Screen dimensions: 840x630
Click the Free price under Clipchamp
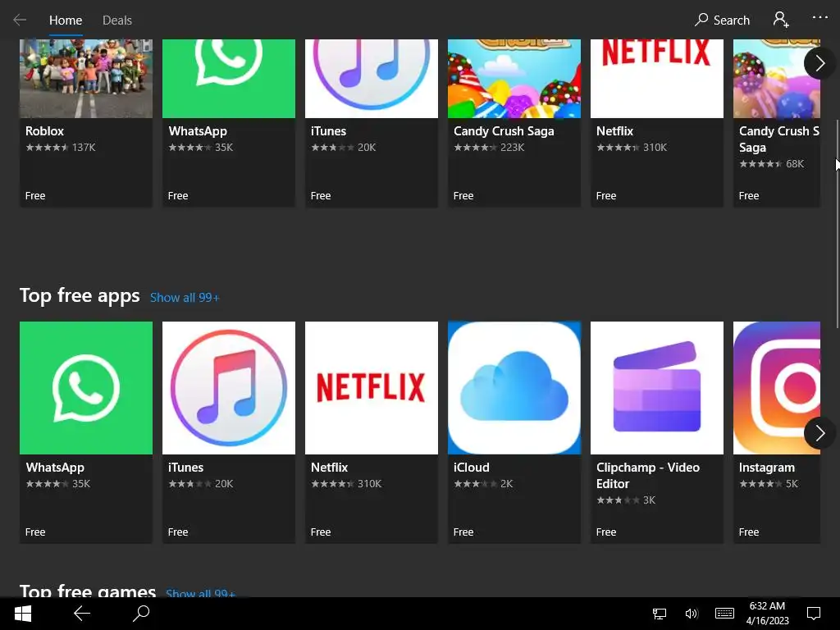tap(606, 532)
